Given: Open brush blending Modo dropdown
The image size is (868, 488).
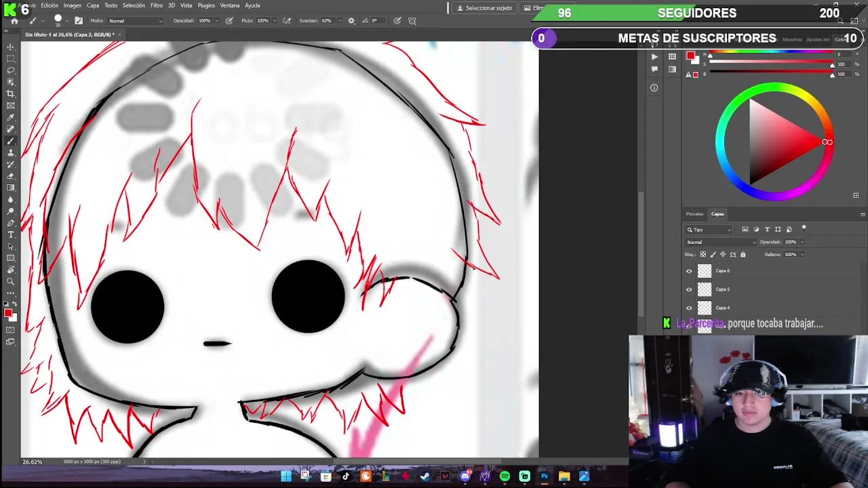Looking at the screenshot, I should (136, 21).
